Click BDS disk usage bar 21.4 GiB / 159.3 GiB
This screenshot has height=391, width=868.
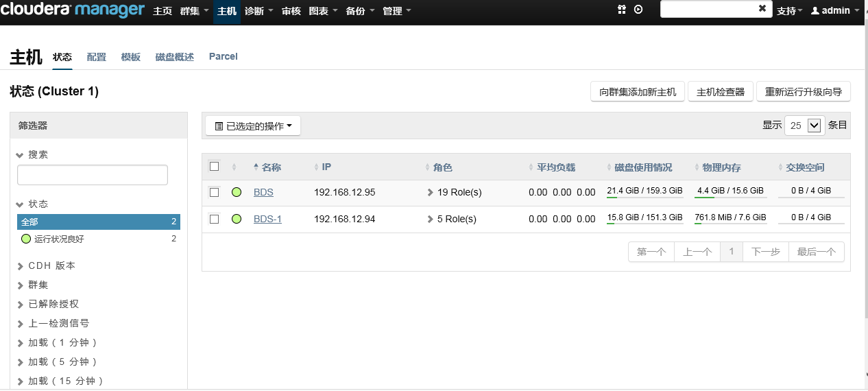[644, 191]
